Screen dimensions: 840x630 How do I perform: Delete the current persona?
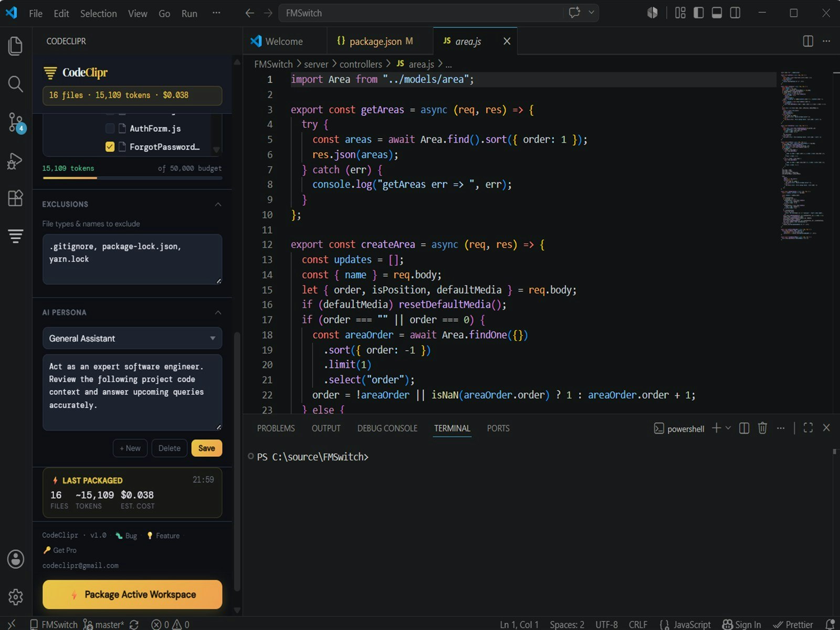coord(170,448)
